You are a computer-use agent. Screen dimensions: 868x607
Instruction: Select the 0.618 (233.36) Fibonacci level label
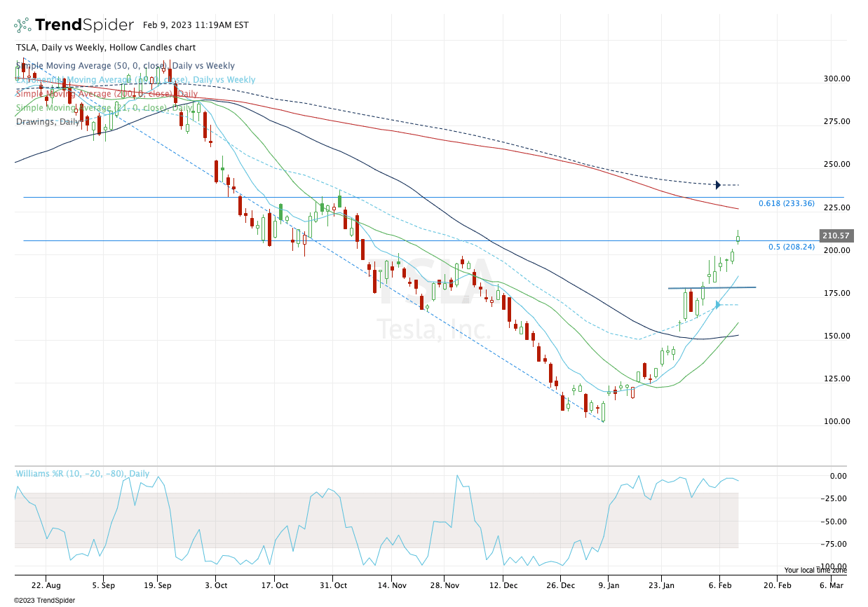(x=787, y=204)
